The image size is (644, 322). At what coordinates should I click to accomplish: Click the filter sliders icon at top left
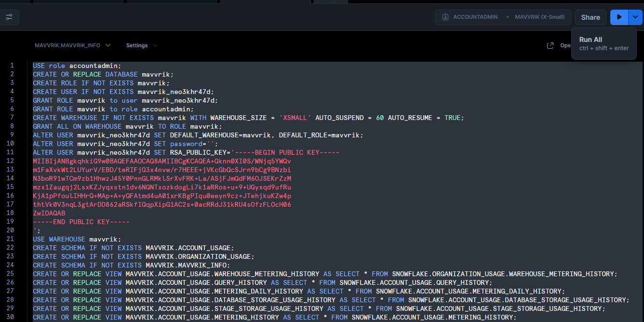click(x=9, y=17)
